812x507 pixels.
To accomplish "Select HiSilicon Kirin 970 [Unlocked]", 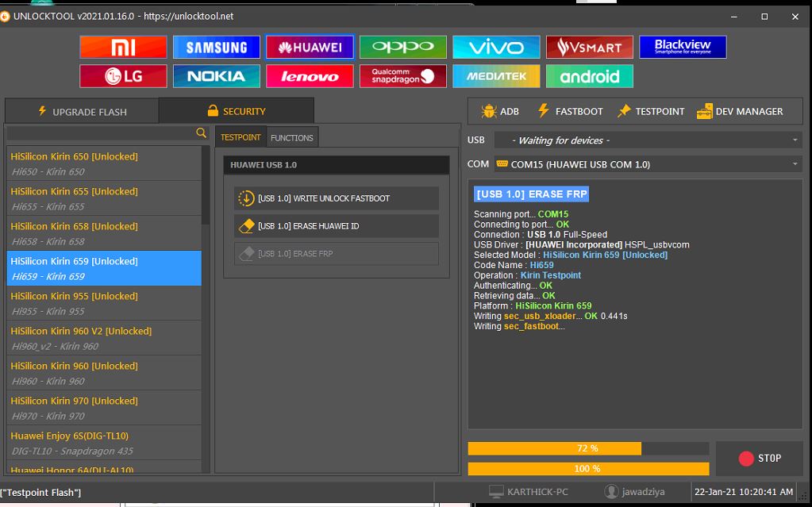I will click(104, 408).
